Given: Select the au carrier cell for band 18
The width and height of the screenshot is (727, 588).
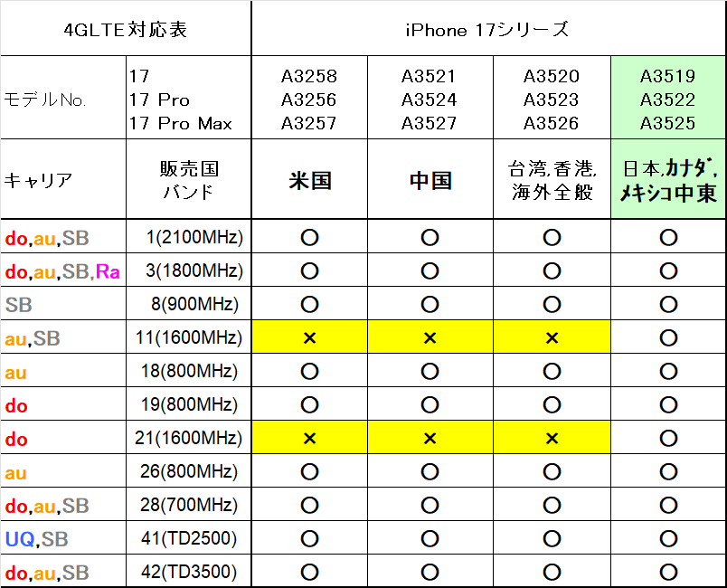Looking at the screenshot, I should point(63,370).
